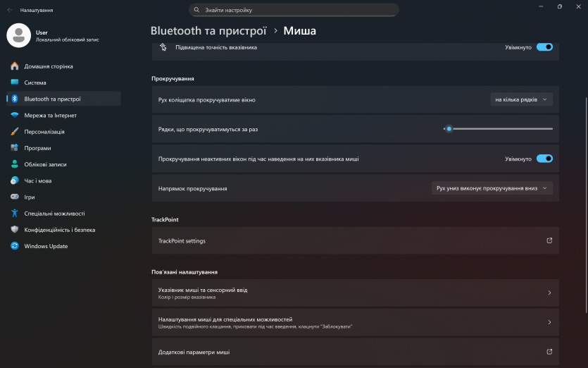Expand the Напрямок прокручування dropdown
The height and width of the screenshot is (368, 588).
pyautogui.click(x=492, y=189)
